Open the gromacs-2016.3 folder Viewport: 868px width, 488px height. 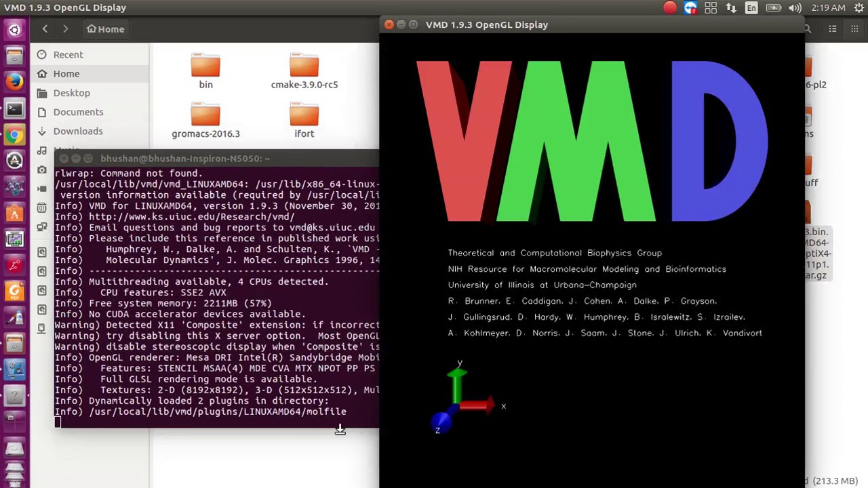(205, 119)
